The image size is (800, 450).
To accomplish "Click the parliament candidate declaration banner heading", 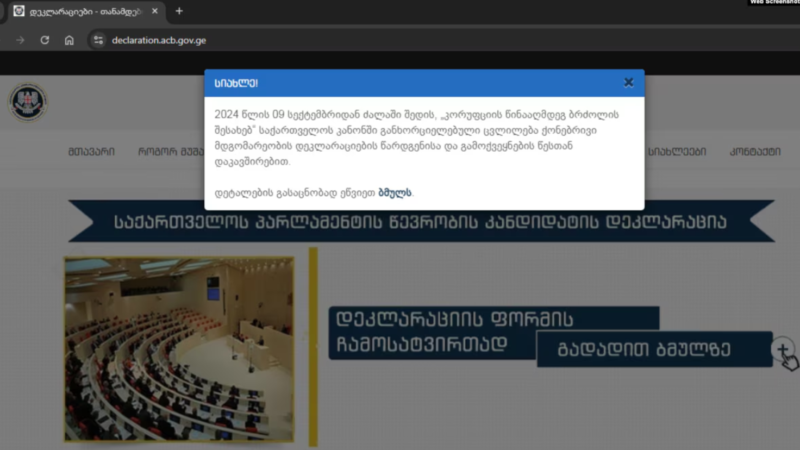I will 420,221.
